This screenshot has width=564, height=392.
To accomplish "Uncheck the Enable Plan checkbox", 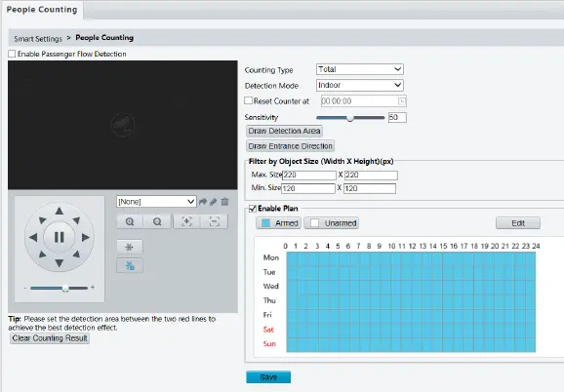I will [253, 209].
